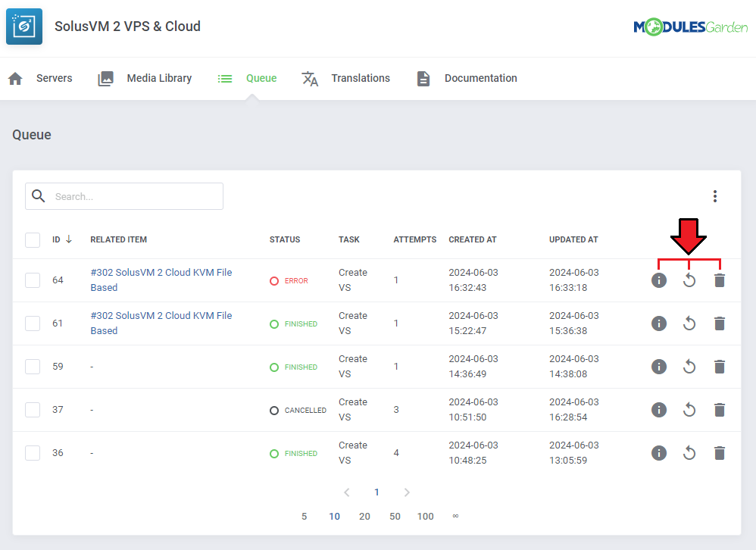Screen dimensions: 756x550
Task: Click the home icon beside Servers
Action: (x=15, y=79)
